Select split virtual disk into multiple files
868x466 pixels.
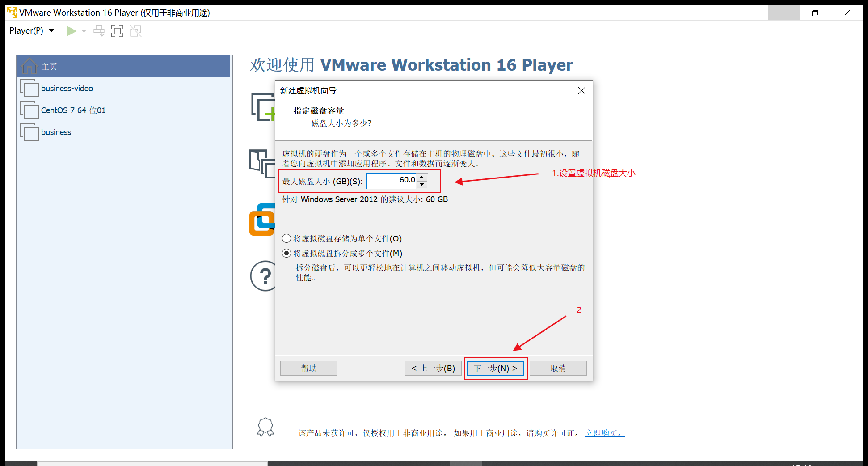(342, 253)
